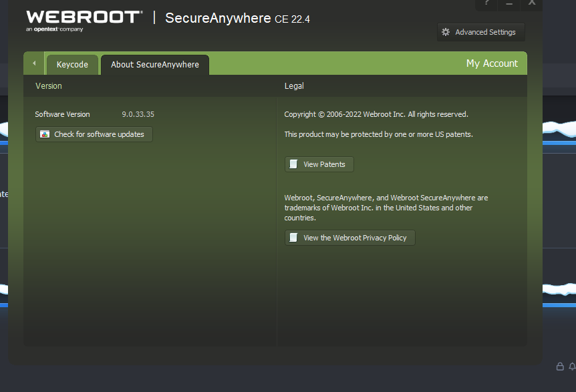The height and width of the screenshot is (392, 576).
Task: View the Webroot Privacy Policy
Action: (355, 238)
